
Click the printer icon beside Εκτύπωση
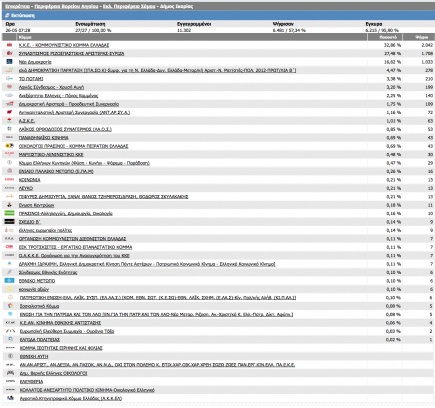click(x=7, y=15)
